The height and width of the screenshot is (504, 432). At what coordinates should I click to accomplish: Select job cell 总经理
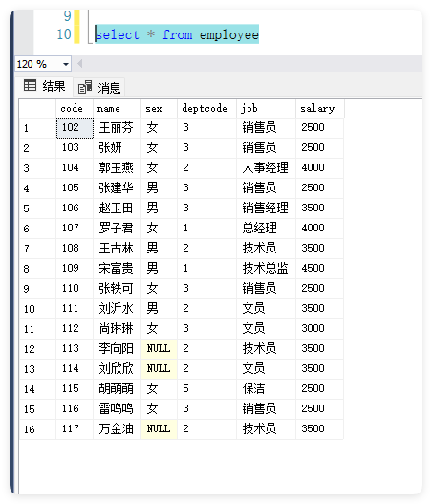tap(266, 229)
